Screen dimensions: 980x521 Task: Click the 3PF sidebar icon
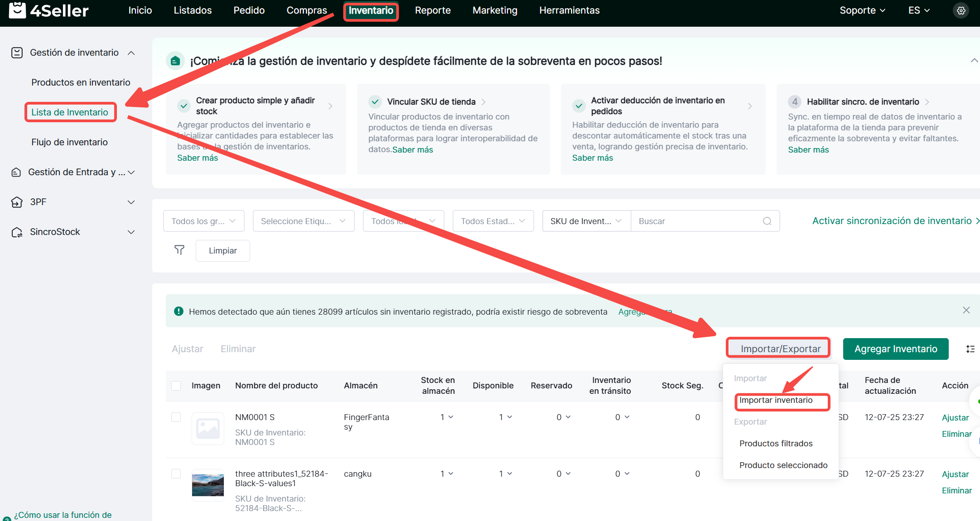[x=17, y=202]
